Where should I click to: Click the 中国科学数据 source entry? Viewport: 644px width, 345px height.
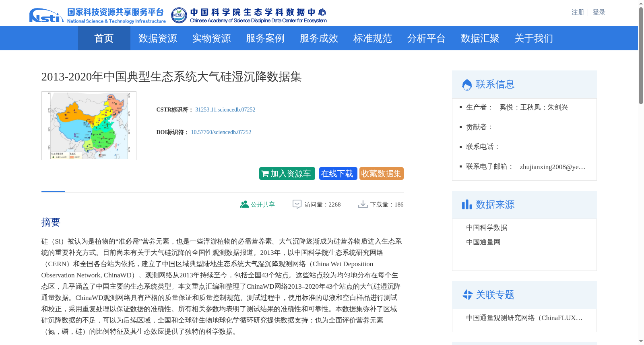coord(487,228)
